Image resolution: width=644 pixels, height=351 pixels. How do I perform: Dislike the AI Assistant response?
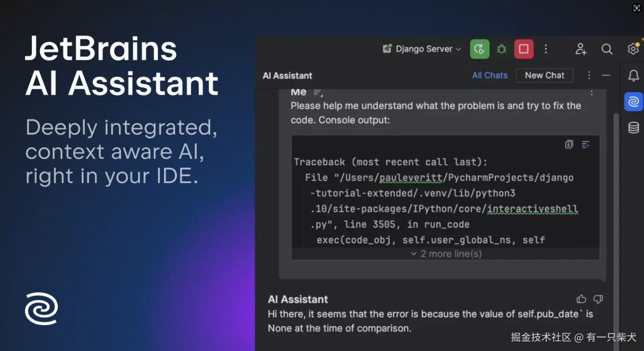pos(598,299)
